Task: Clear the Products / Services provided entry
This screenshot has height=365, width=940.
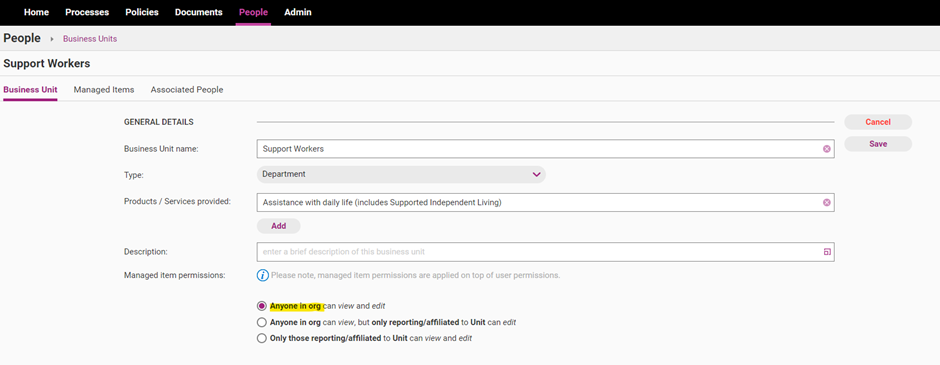Action: coord(827,203)
